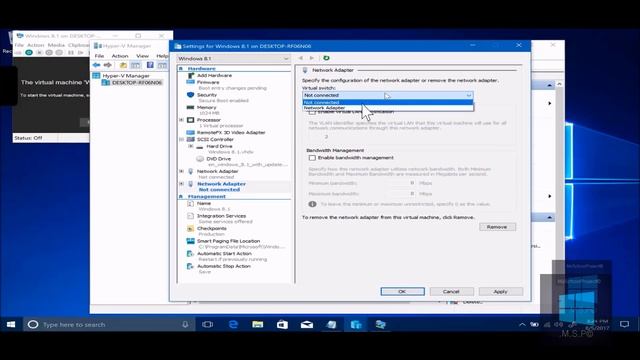Select the Name item under Management

[204, 203]
